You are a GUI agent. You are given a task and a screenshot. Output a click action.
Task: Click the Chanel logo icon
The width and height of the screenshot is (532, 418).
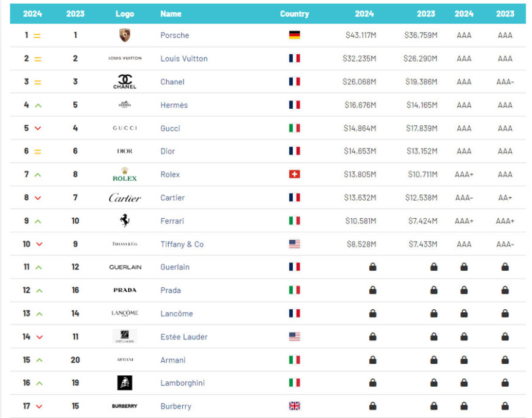pos(125,81)
